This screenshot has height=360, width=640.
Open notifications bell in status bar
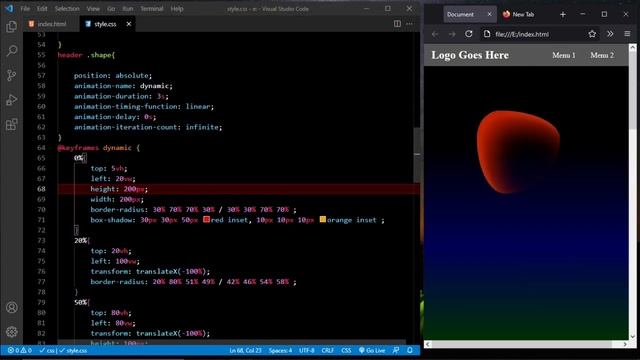coord(410,350)
